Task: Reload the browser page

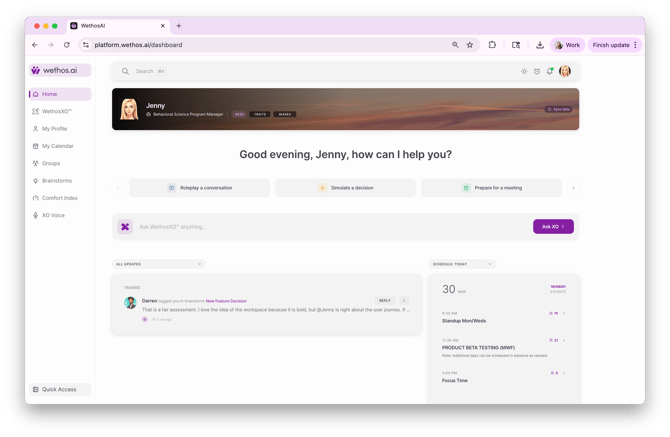Action: coord(67,45)
